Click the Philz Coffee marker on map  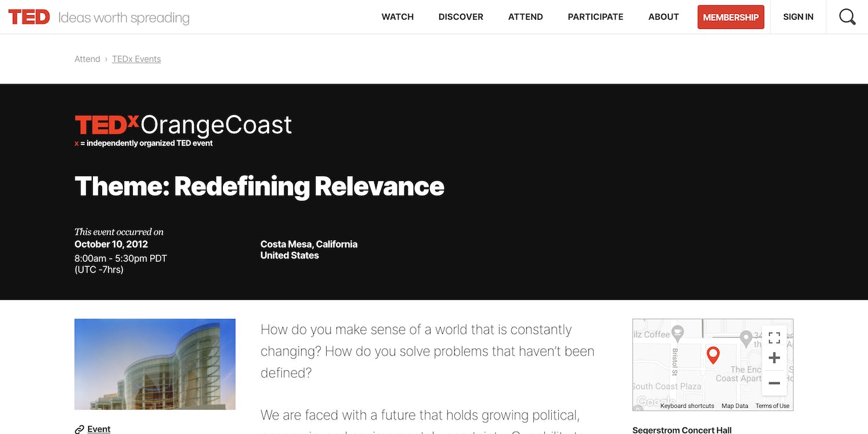coord(678,333)
